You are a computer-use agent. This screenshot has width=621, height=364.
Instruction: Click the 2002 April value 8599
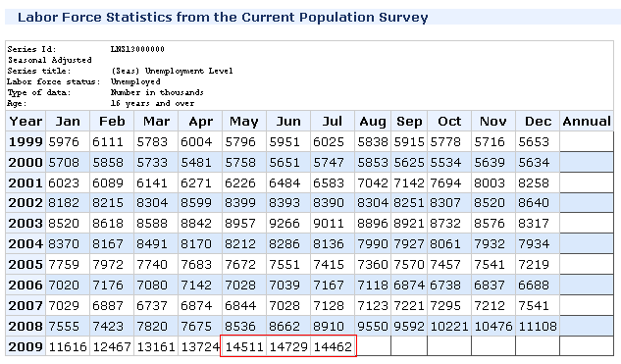coord(196,203)
